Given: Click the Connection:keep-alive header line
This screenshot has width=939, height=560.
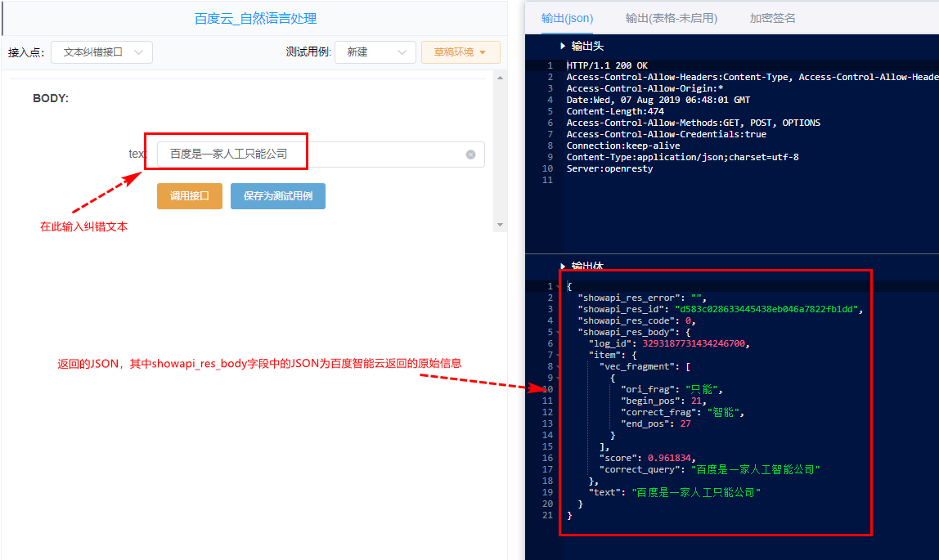Looking at the screenshot, I should coord(623,146).
